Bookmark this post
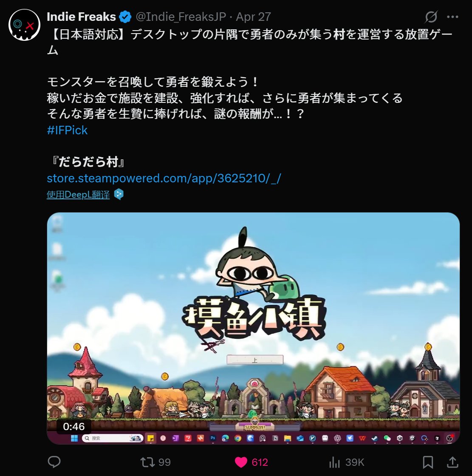Image resolution: width=472 pixels, height=476 pixels. (428, 462)
